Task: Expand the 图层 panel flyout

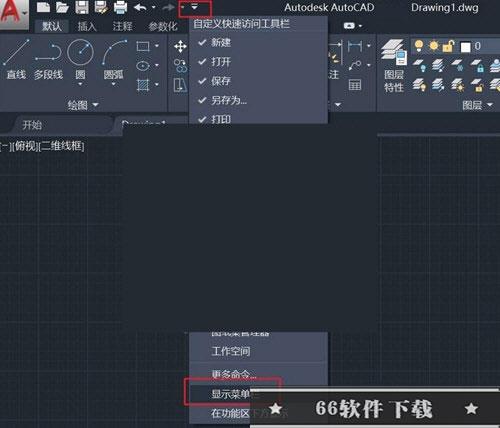Action: tap(478, 105)
